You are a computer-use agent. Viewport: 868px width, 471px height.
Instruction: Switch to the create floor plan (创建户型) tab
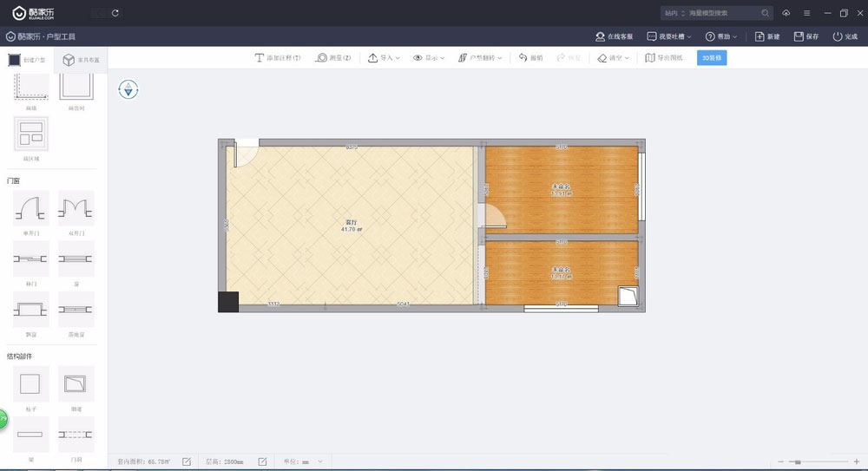tap(27, 60)
